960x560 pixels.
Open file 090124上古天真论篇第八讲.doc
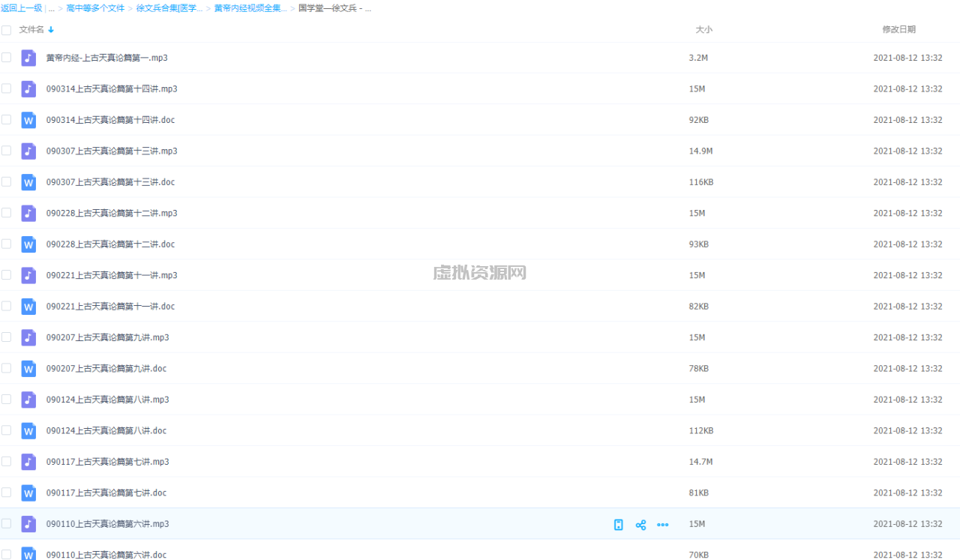coord(106,431)
